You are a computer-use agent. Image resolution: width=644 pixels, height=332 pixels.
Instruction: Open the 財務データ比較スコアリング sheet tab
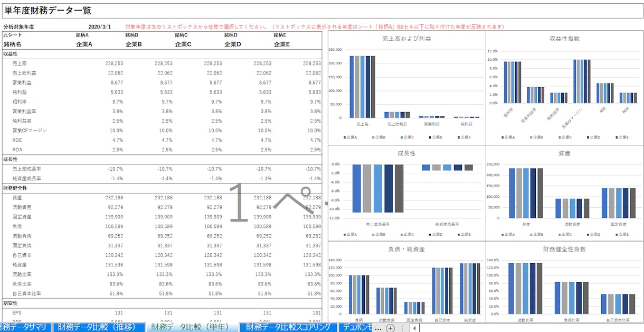[x=288, y=327]
